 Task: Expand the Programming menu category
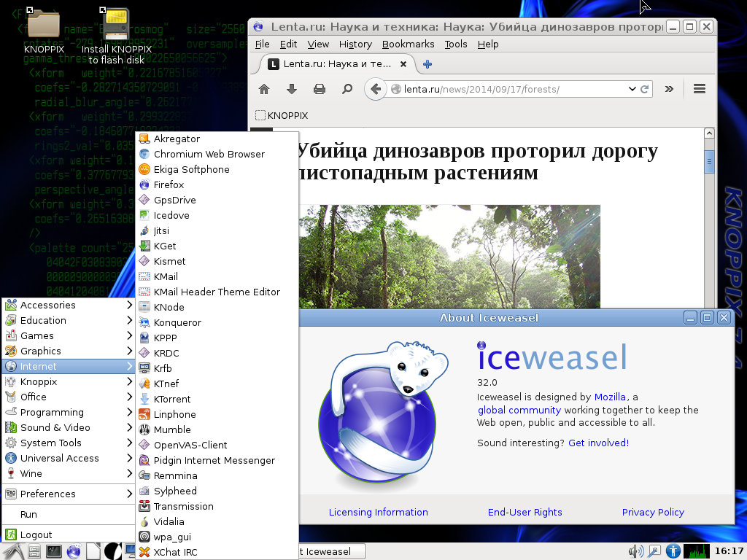[69, 413]
